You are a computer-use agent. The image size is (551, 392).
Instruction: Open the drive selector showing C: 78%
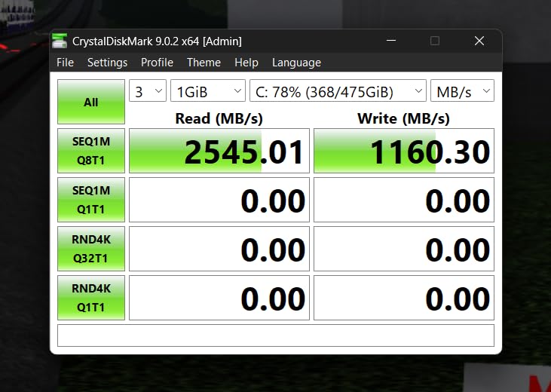338,90
